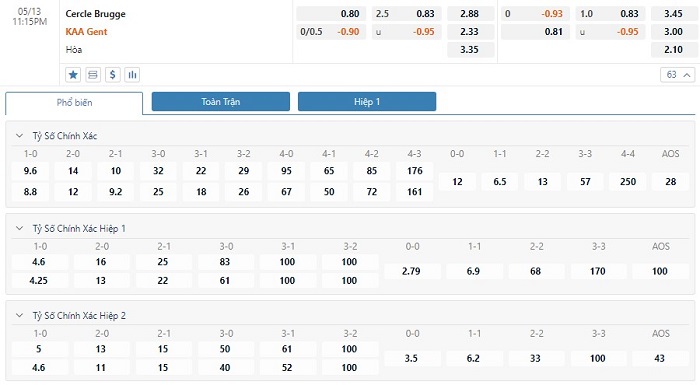The width and height of the screenshot is (700, 385).
Task: Bet correct score 3-0 at 32
Action: pyautogui.click(x=158, y=171)
